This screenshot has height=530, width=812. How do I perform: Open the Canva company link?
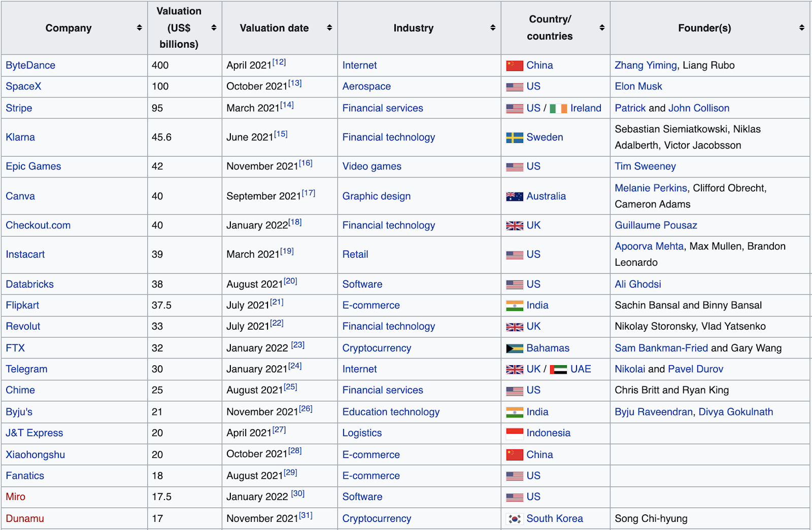pos(20,196)
